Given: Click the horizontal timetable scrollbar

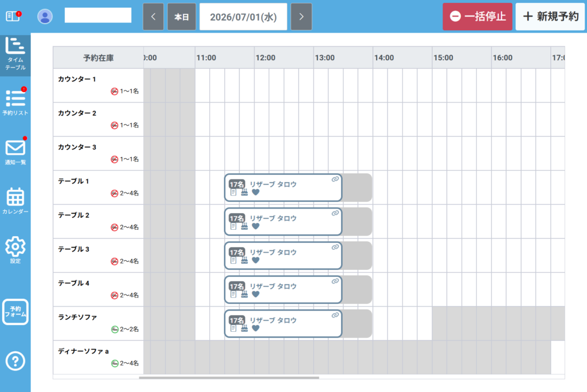Looking at the screenshot, I should 229,378.
